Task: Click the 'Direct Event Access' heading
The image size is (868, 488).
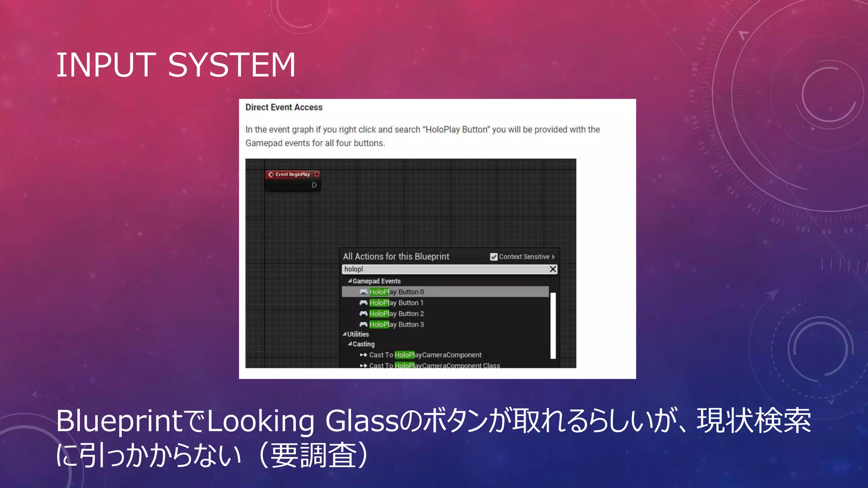Action: tap(284, 107)
